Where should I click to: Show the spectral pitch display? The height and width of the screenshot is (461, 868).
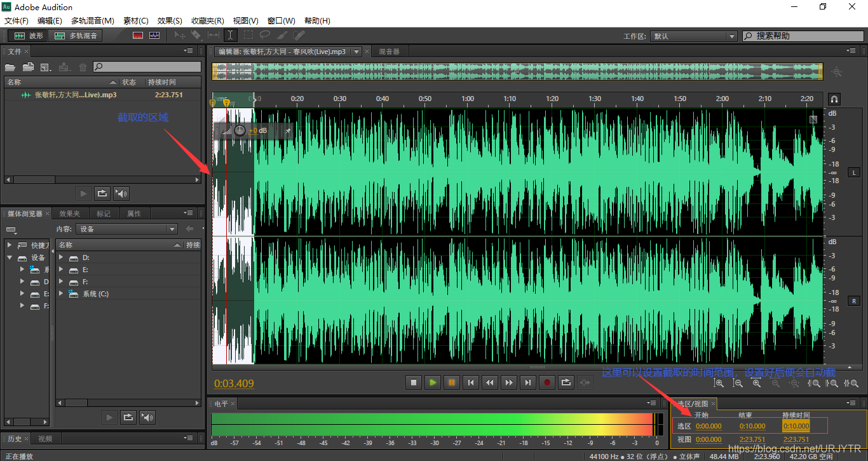click(154, 36)
